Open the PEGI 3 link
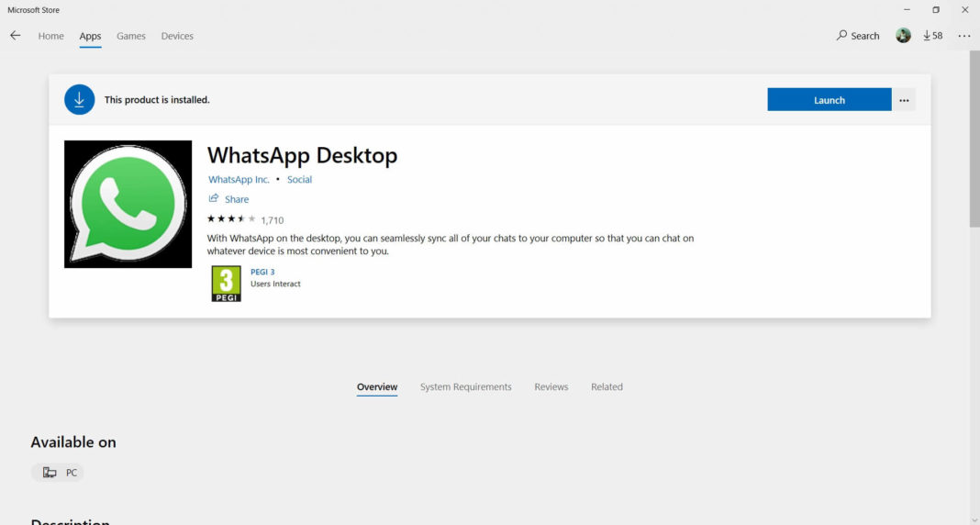Viewport: 980px width, 525px height. pyautogui.click(x=262, y=272)
